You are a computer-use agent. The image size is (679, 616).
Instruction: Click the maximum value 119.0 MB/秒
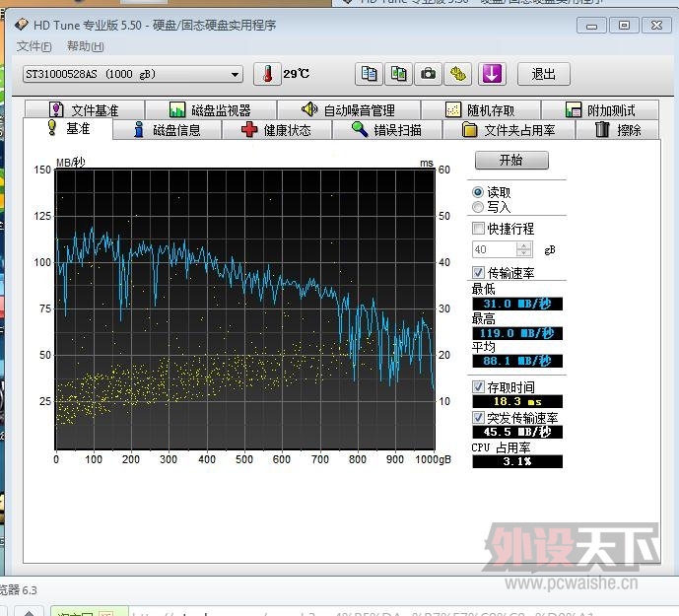pos(517,333)
